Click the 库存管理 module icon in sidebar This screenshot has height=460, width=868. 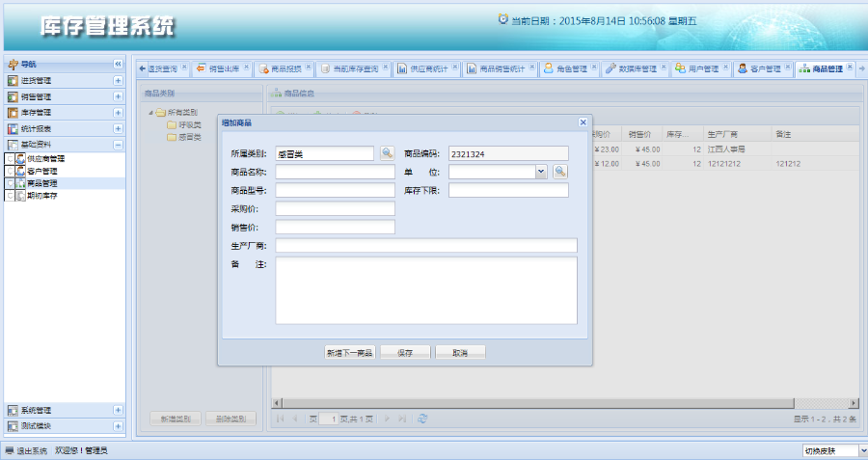(x=13, y=113)
